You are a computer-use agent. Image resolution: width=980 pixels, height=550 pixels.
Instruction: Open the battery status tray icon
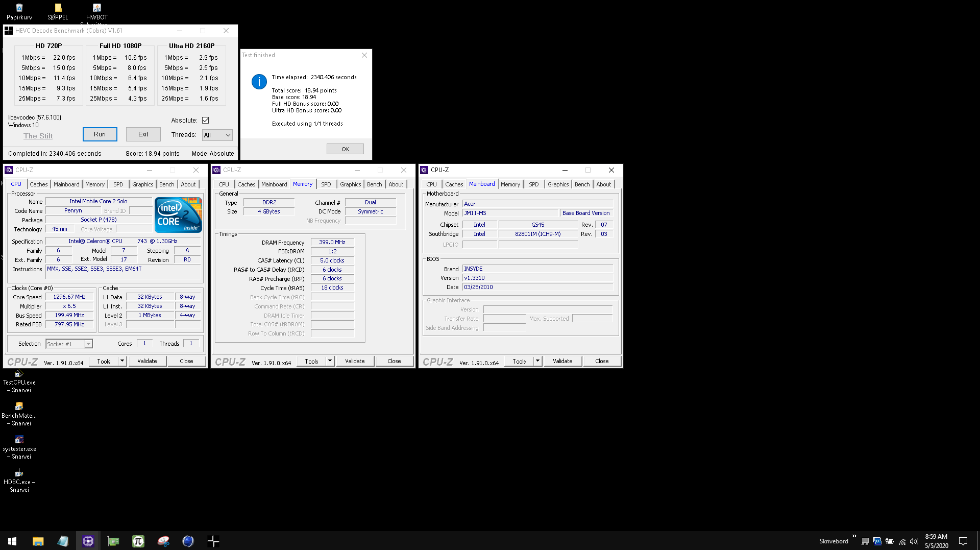[x=890, y=541]
